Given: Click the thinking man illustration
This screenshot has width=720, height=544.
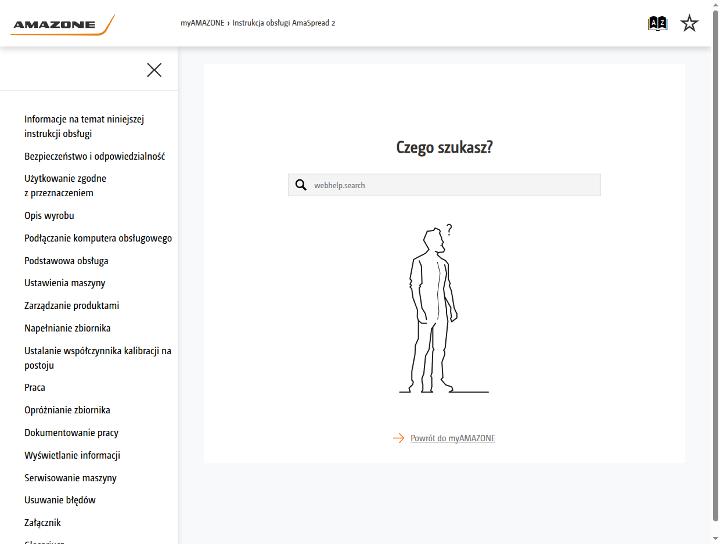Looking at the screenshot, I should click(x=444, y=308).
